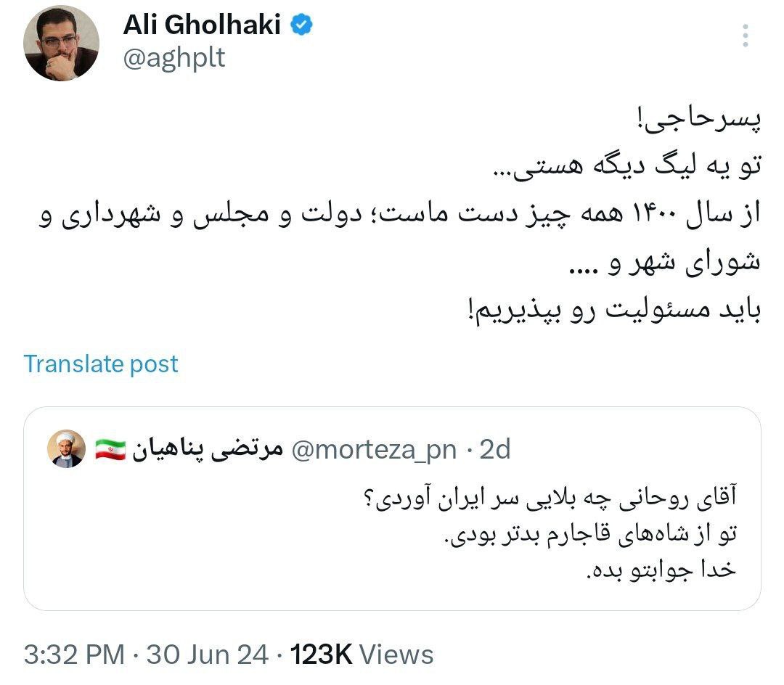Click the handle @aghplt
The image size is (784, 685).
[x=172, y=57]
